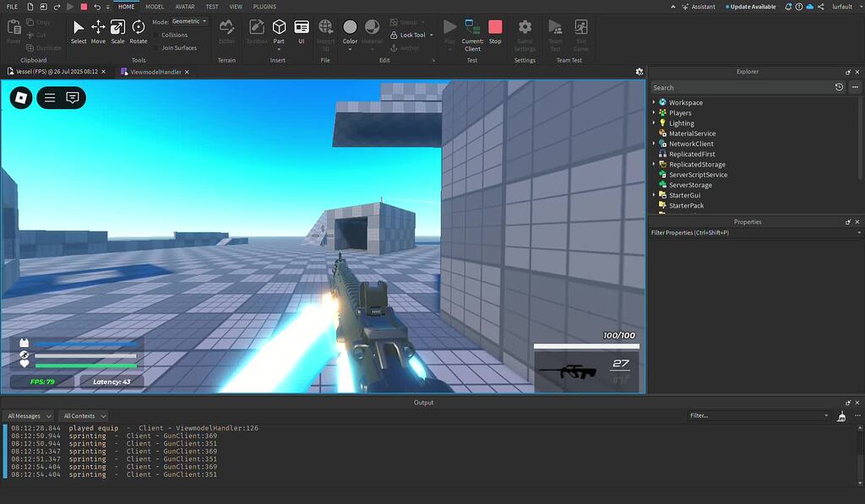This screenshot has width=865, height=504.
Task: Open the Toolbox
Action: 256,30
